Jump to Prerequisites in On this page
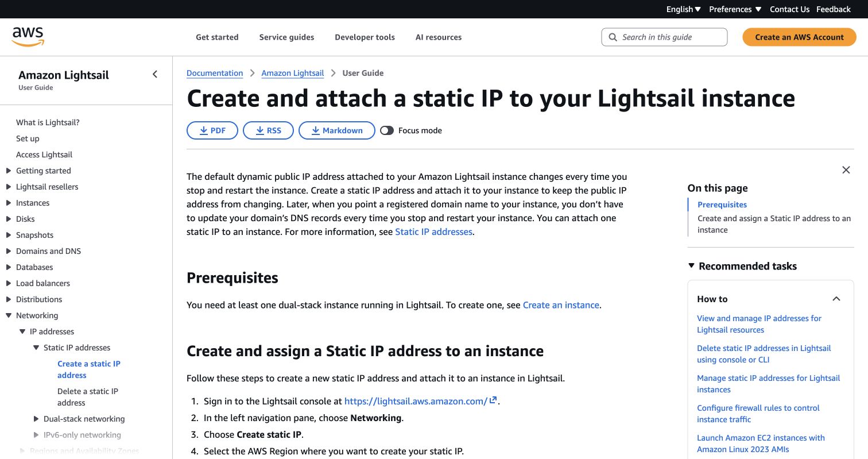 click(x=722, y=205)
